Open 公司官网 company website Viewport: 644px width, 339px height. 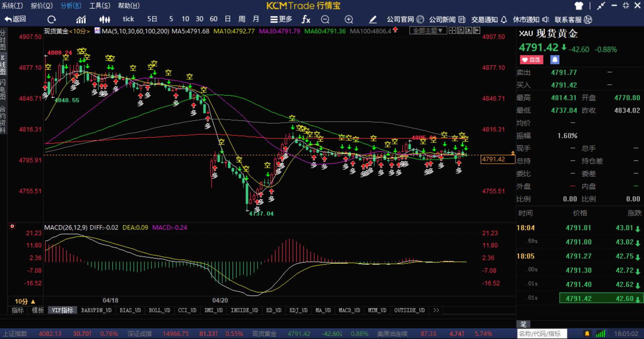point(405,20)
